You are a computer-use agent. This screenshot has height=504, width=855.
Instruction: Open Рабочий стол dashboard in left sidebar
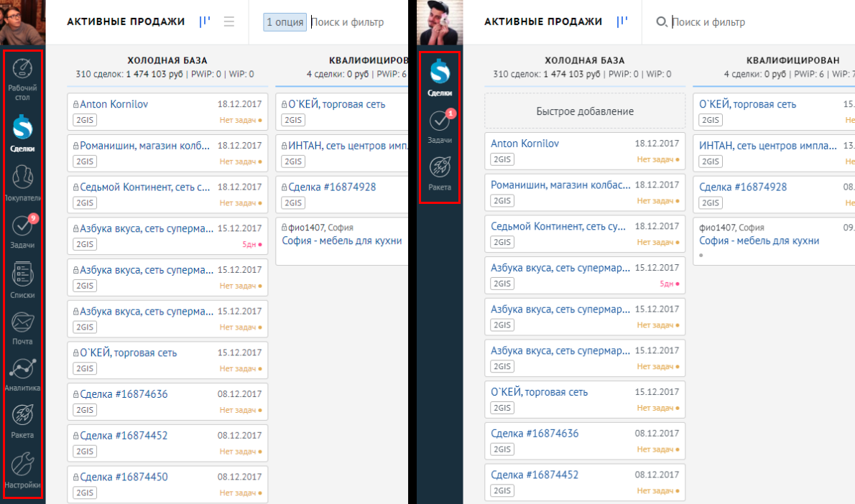click(x=22, y=80)
